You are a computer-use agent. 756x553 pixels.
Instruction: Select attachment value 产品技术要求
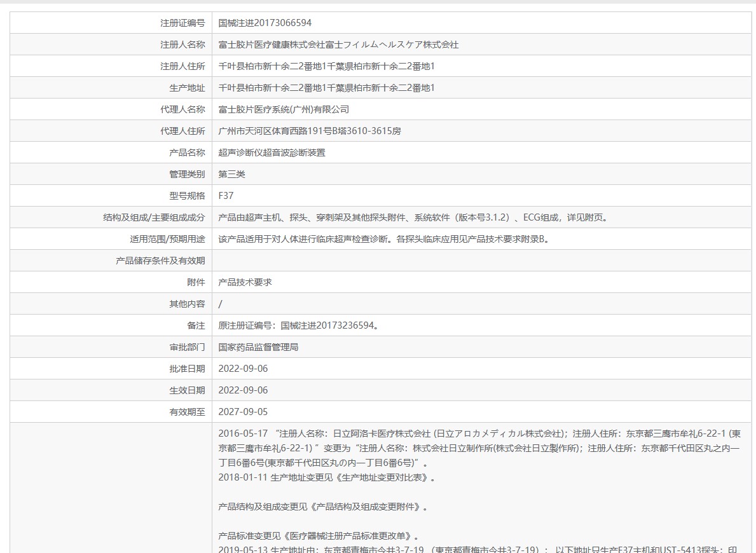(x=245, y=282)
